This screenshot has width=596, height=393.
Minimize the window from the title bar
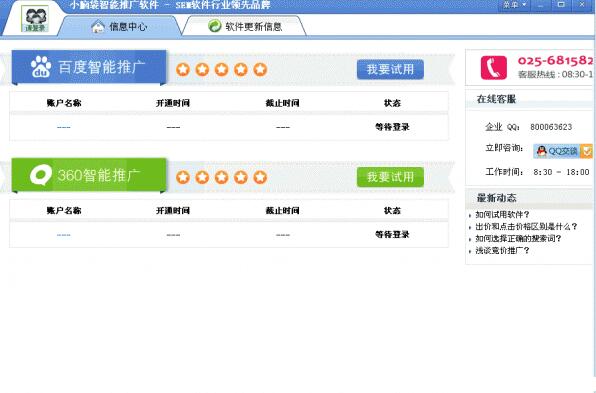pyautogui.click(x=541, y=5)
